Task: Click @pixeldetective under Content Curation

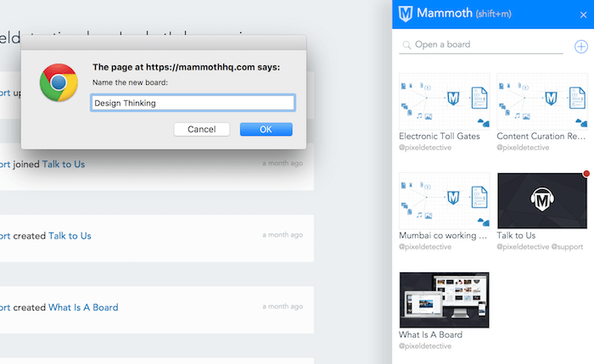Action: [523, 148]
